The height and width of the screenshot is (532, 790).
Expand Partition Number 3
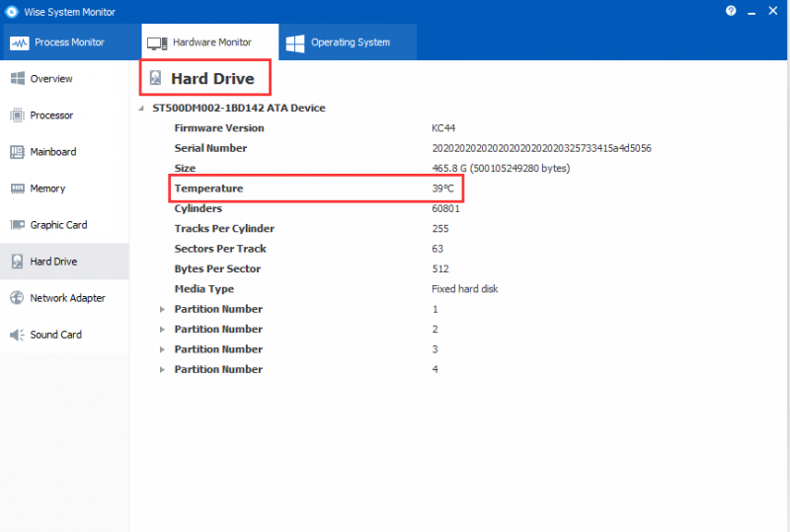pyautogui.click(x=162, y=349)
